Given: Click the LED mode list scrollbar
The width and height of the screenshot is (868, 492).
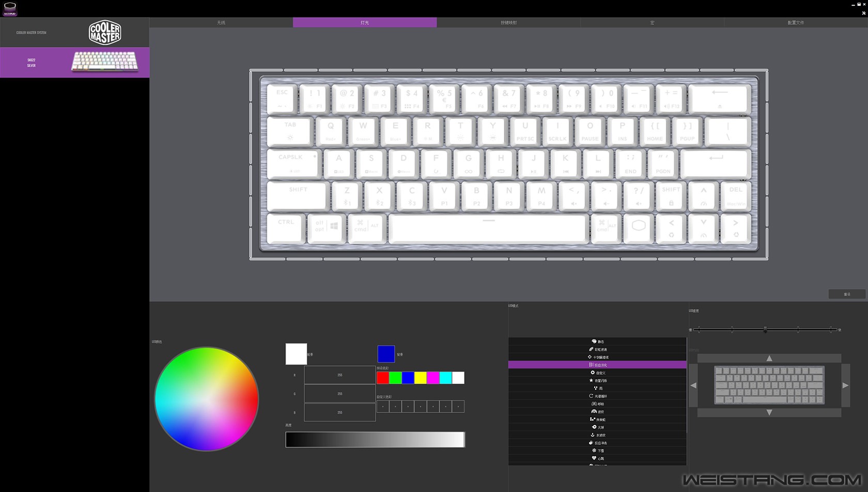Looking at the screenshot, I should tap(687, 385).
